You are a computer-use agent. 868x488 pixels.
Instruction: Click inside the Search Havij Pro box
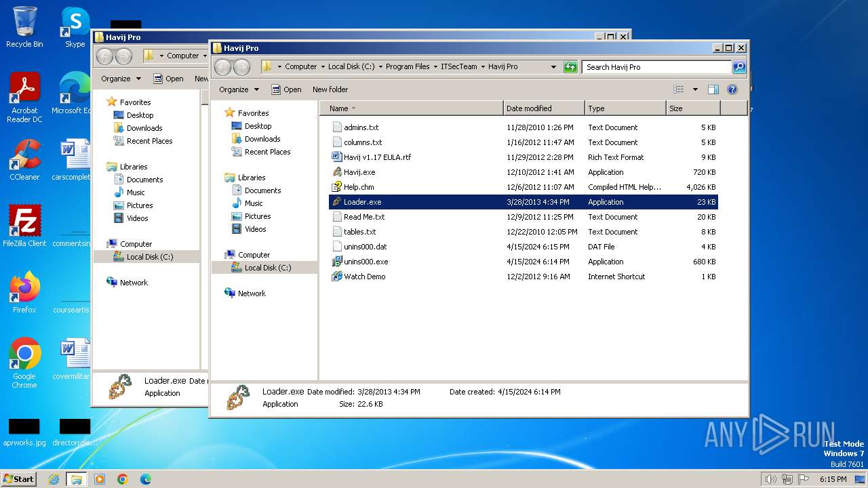[x=656, y=67]
